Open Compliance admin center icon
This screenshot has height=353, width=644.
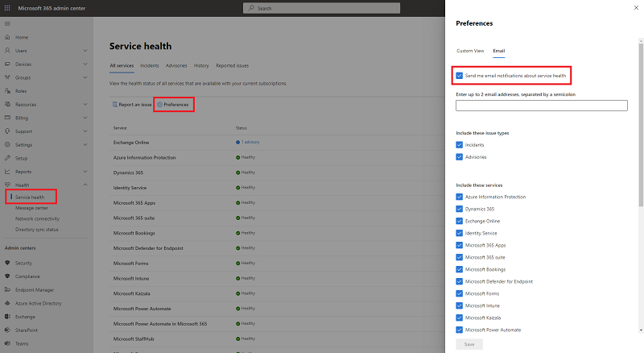pos(7,276)
